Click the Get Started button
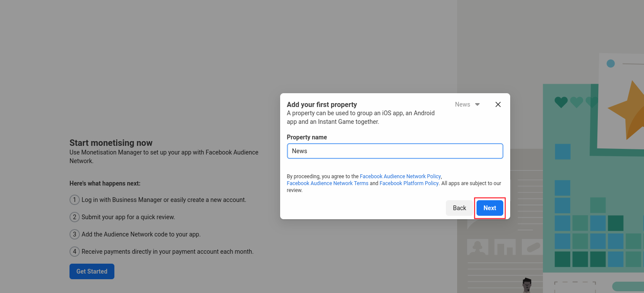 point(92,271)
